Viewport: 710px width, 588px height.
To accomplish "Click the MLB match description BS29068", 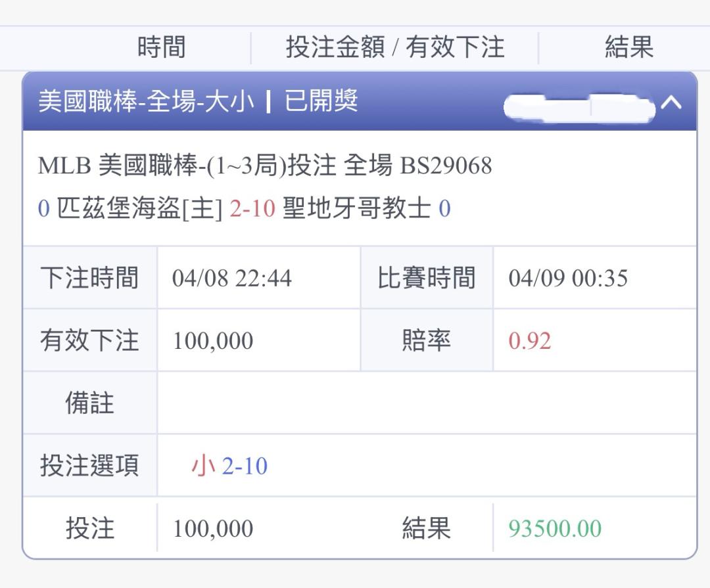I will pyautogui.click(x=264, y=166).
